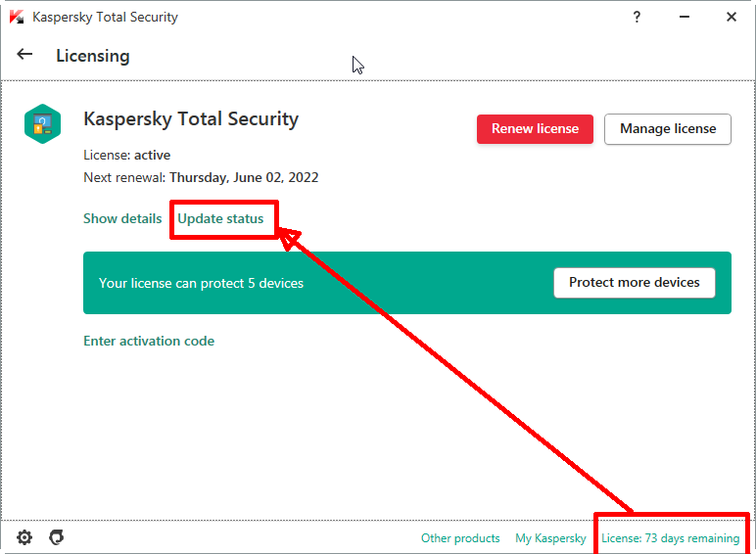Open the help question mark icon
The width and height of the screenshot is (756, 554).
[637, 18]
